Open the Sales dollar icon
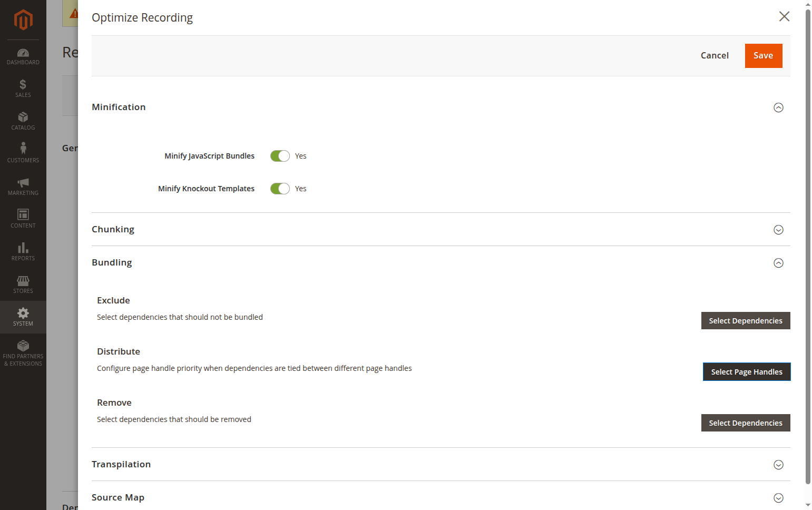Screen dimensions: 812x510 [x=23, y=84]
